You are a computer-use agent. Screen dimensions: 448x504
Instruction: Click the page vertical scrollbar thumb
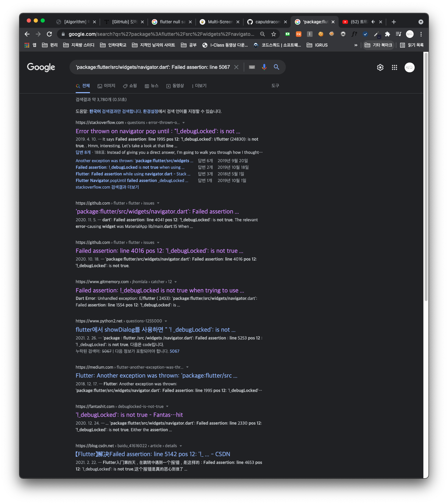[426, 177]
